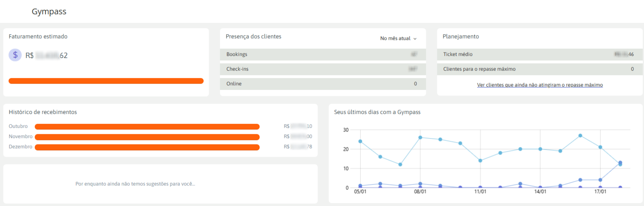Click the dollar sign icon in Faturamento estimado
644x206 pixels.
[x=15, y=55]
